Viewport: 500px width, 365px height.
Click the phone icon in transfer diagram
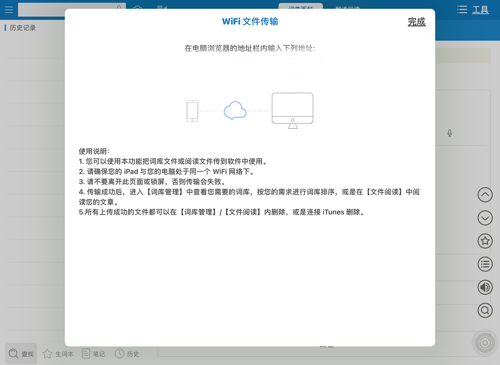192,111
